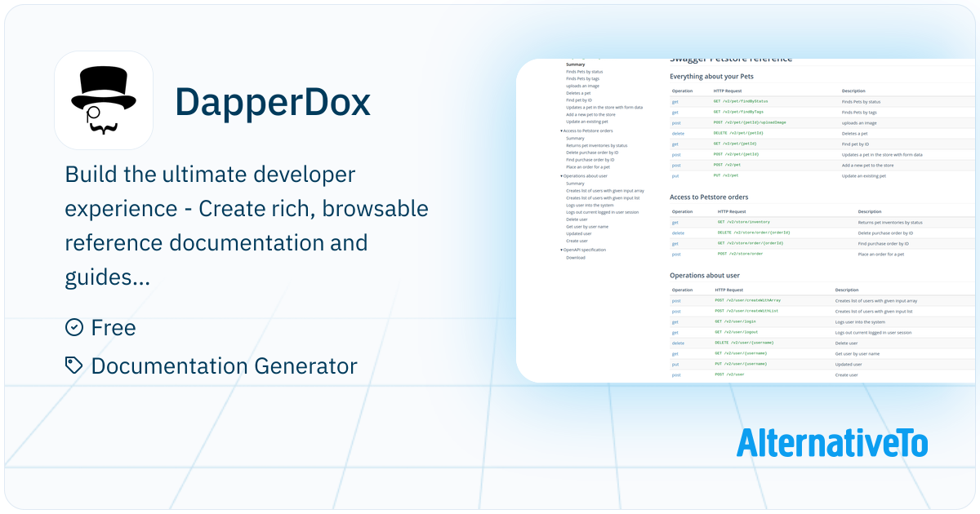Select request text GET /v2/store/order/{orderId}

pyautogui.click(x=751, y=243)
